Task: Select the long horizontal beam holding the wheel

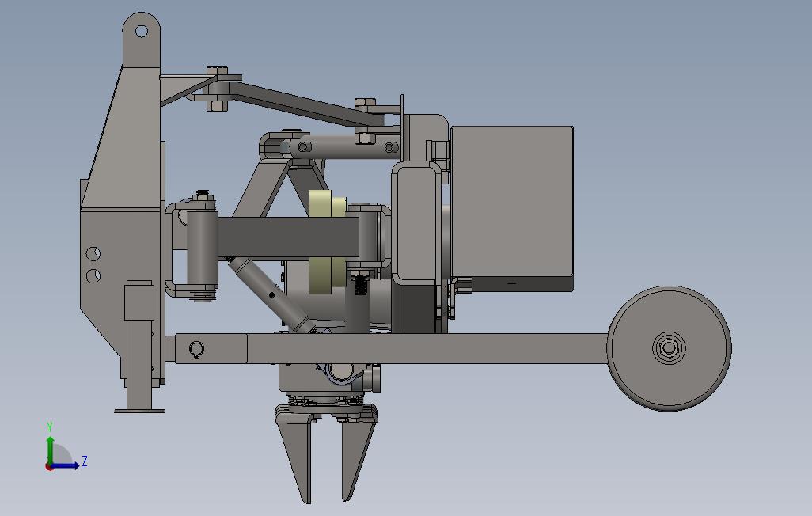Action: click(391, 348)
